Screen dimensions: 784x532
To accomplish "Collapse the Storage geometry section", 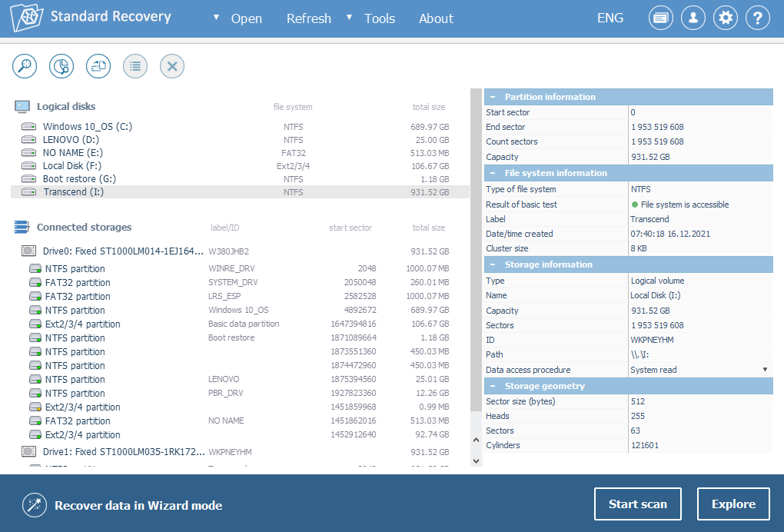I will pyautogui.click(x=492, y=386).
